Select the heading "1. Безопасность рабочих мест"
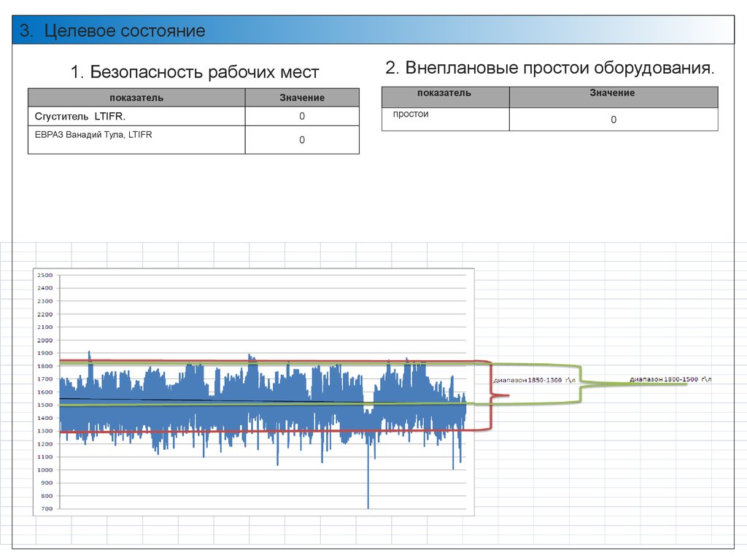 pyautogui.click(x=195, y=72)
